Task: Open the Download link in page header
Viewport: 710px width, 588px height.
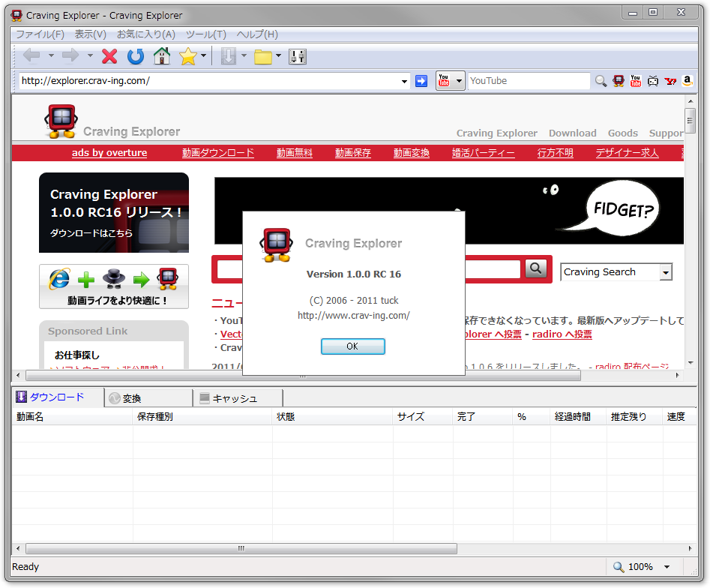Action: [x=572, y=133]
